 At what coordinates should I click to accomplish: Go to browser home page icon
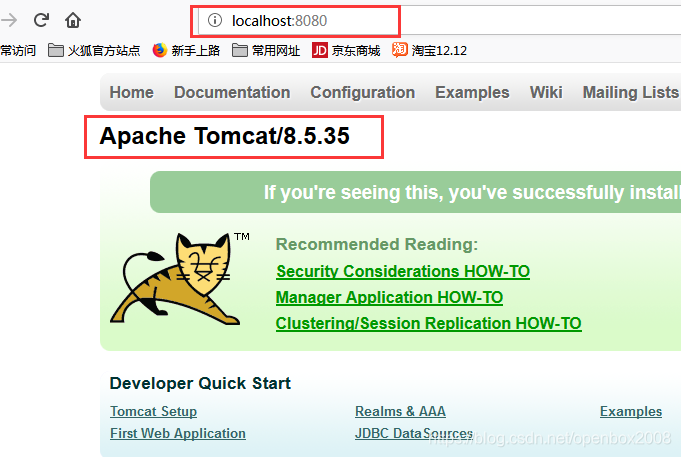tap(73, 20)
